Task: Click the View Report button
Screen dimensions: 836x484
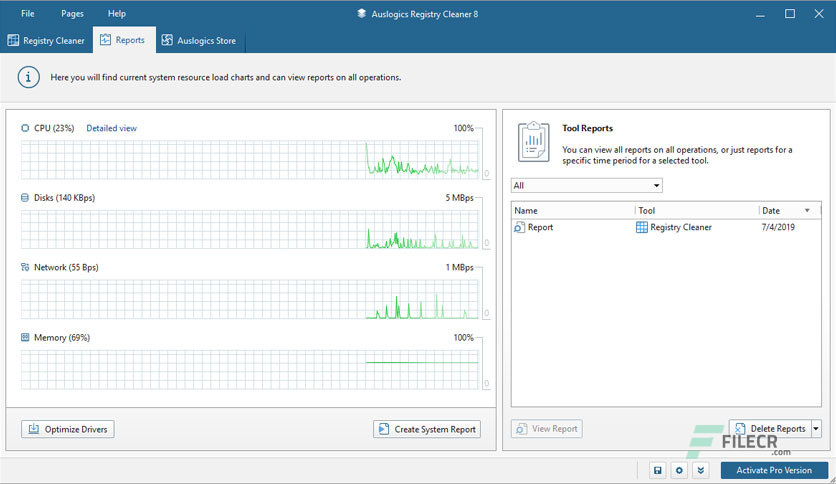Action: 546,429
